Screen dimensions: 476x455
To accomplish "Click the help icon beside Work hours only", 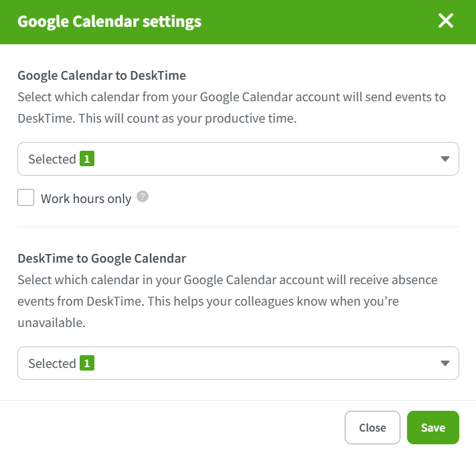I will pos(142,197).
